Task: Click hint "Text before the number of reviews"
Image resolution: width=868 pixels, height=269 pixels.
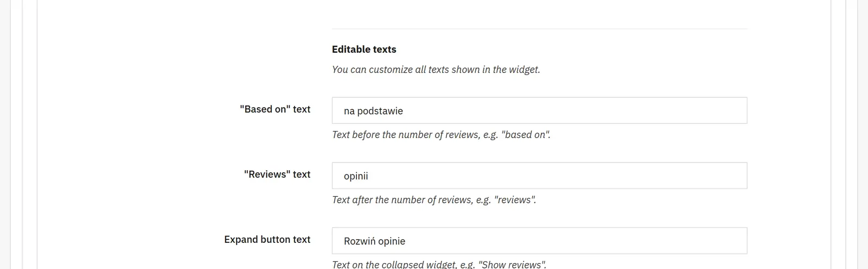Action: tap(441, 135)
